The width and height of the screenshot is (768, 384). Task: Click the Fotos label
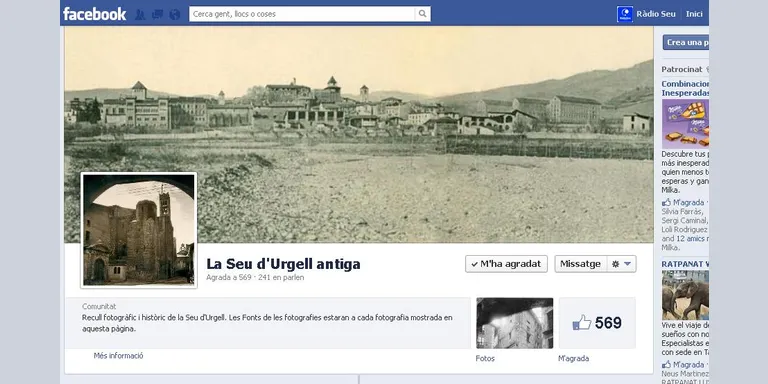click(x=485, y=359)
